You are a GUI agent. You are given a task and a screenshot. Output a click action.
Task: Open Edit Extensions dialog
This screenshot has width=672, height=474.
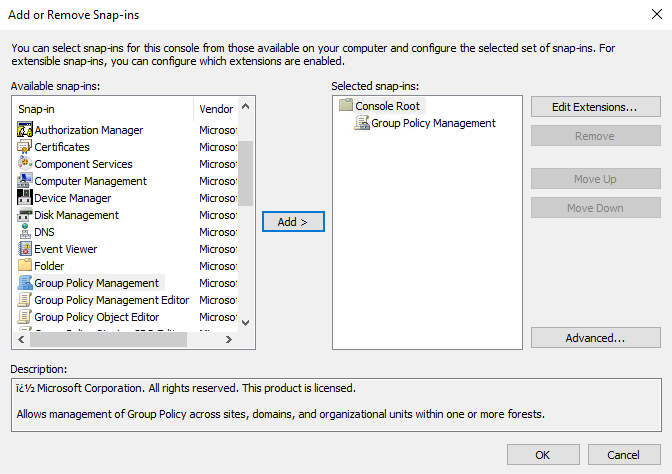595,107
